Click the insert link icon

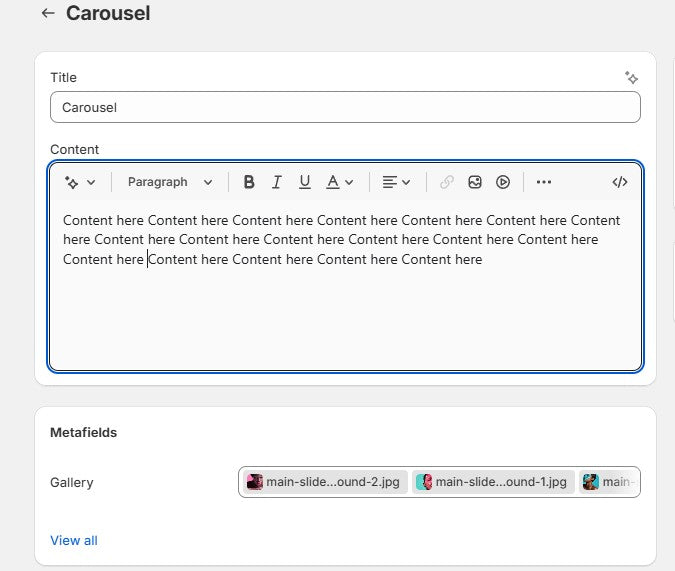(447, 182)
